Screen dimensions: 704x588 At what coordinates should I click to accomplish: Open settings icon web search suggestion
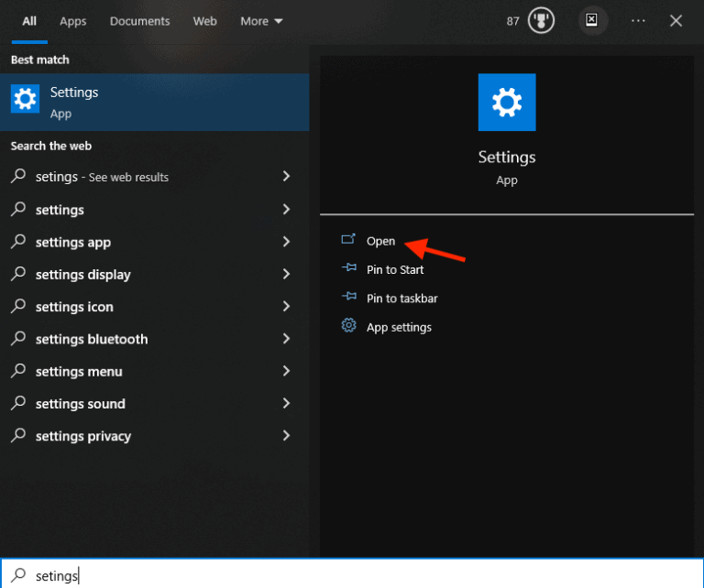(74, 307)
